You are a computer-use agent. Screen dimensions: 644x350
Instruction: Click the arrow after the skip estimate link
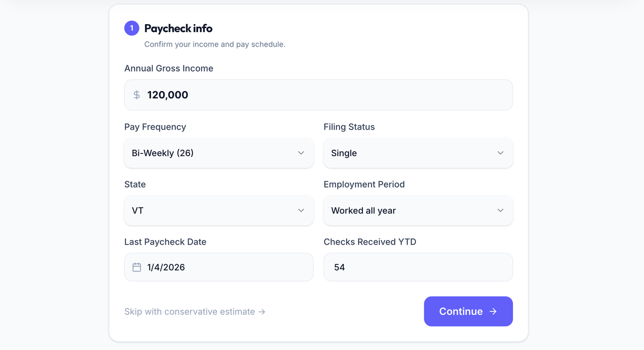(262, 312)
